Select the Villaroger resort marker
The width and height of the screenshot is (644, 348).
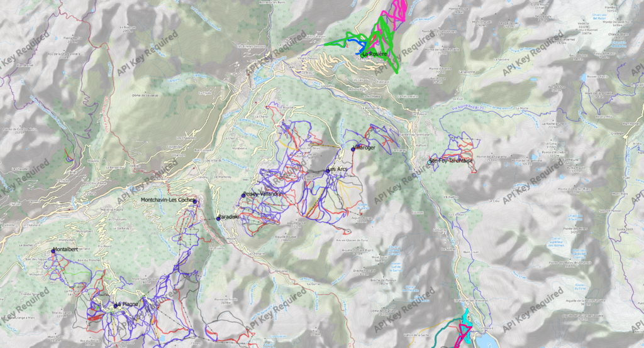353,149
